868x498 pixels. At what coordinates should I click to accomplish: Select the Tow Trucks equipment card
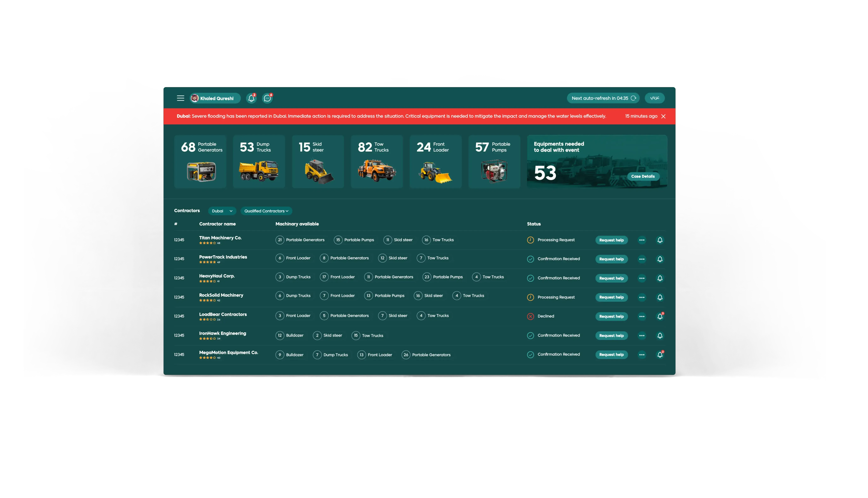tap(377, 161)
